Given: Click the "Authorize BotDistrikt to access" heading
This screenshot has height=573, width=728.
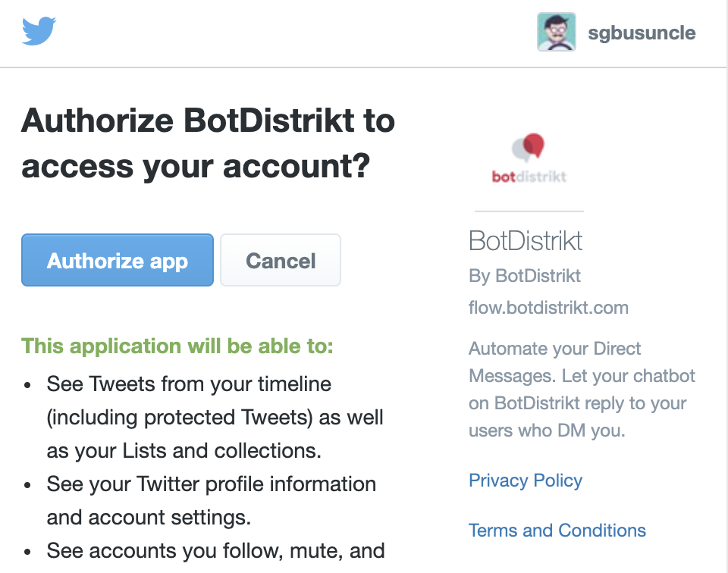Looking at the screenshot, I should (209, 143).
